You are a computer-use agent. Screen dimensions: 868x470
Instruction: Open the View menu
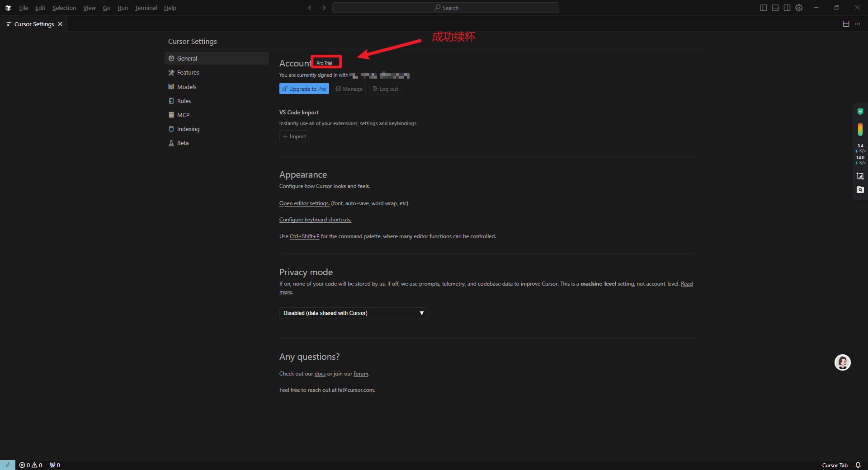tap(89, 8)
